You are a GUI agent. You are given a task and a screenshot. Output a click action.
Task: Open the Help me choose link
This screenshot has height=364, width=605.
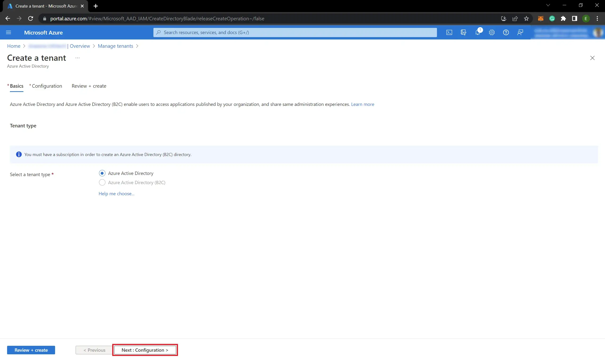117,194
